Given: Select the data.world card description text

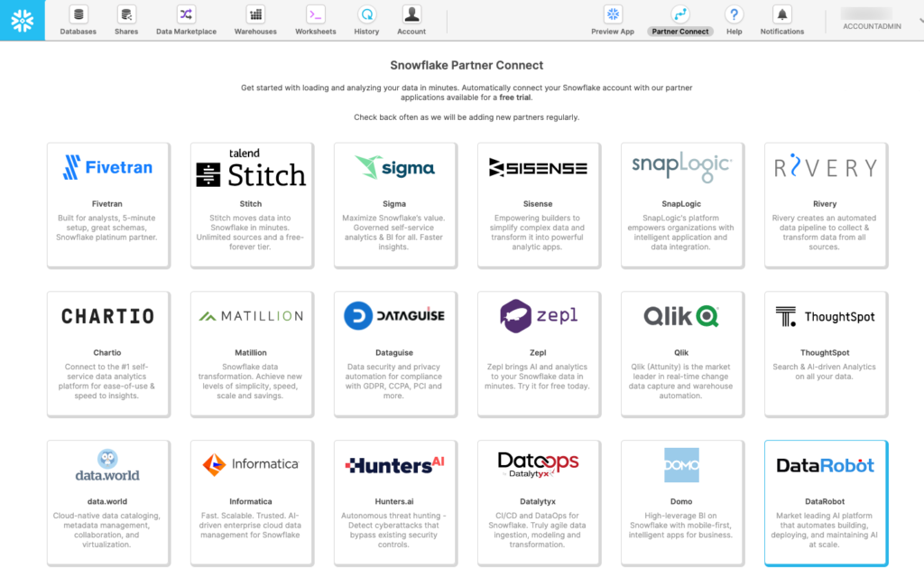Looking at the screenshot, I should [x=106, y=530].
